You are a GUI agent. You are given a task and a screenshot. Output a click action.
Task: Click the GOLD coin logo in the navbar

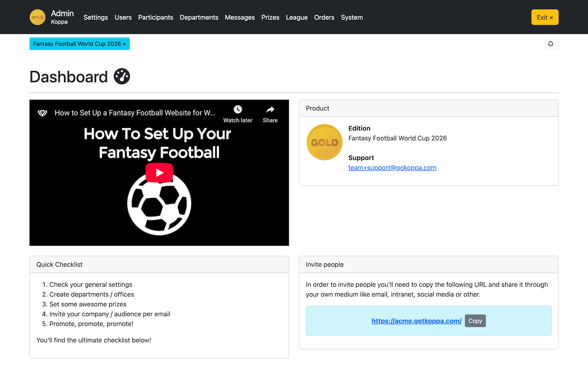tap(37, 17)
